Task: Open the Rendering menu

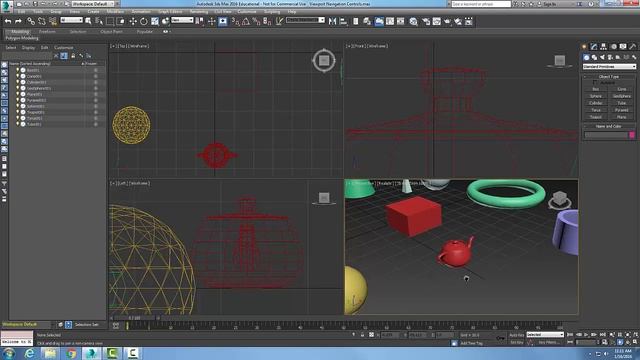Action: pyautogui.click(x=199, y=11)
